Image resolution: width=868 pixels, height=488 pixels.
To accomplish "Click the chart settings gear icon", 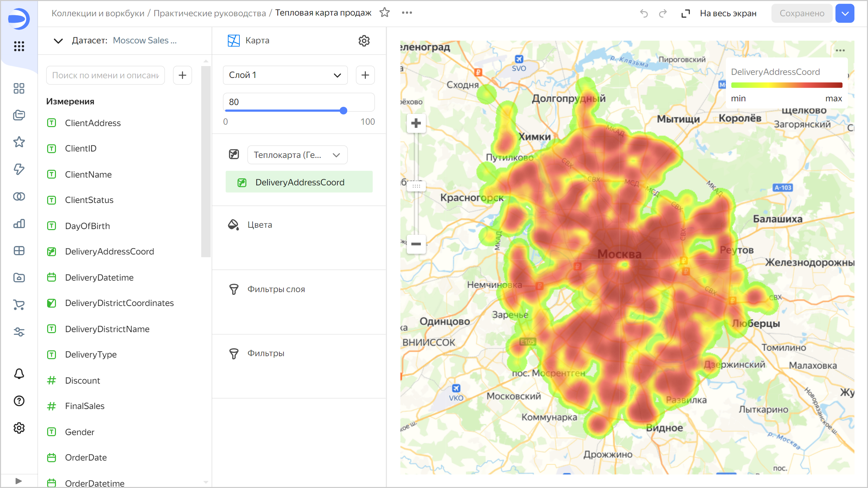I will [364, 41].
